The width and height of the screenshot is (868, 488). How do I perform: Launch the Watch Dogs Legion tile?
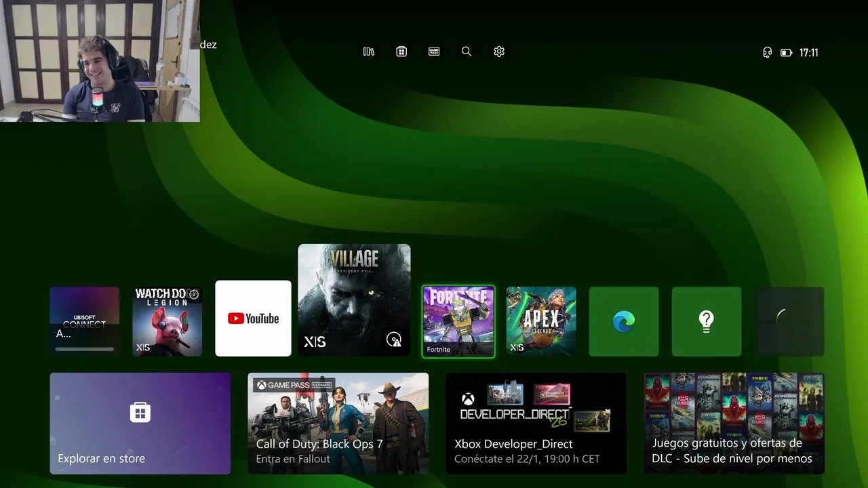[167, 321]
